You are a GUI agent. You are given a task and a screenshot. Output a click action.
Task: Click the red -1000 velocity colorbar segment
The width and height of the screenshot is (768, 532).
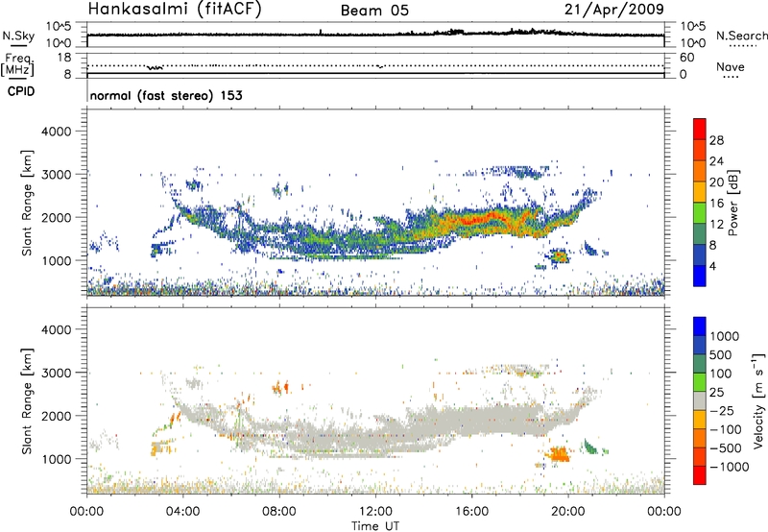click(x=700, y=475)
